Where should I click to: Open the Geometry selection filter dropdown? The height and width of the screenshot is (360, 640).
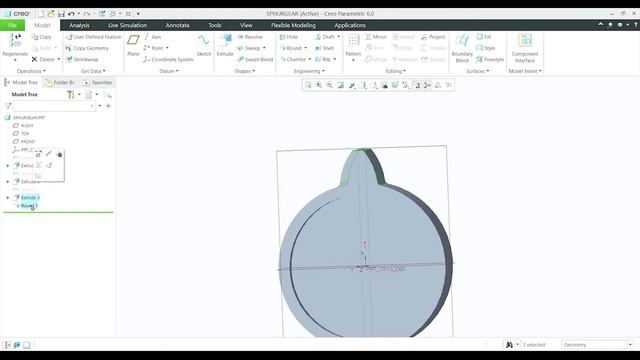coord(630,345)
